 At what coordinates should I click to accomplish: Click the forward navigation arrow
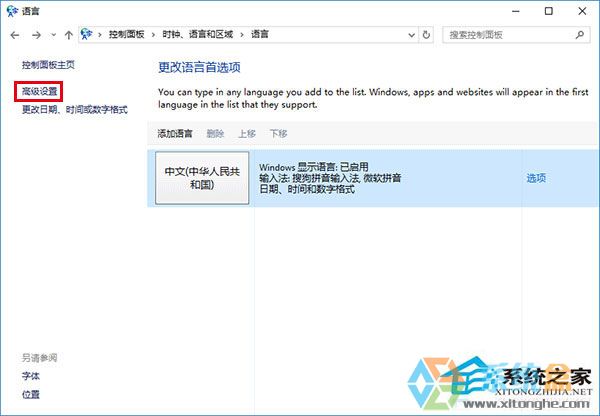click(36, 35)
